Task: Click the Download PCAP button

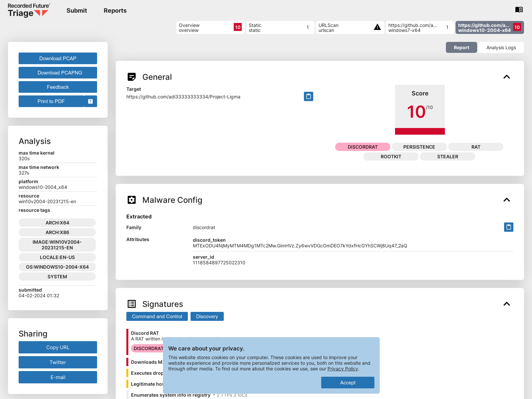Action: point(58,59)
